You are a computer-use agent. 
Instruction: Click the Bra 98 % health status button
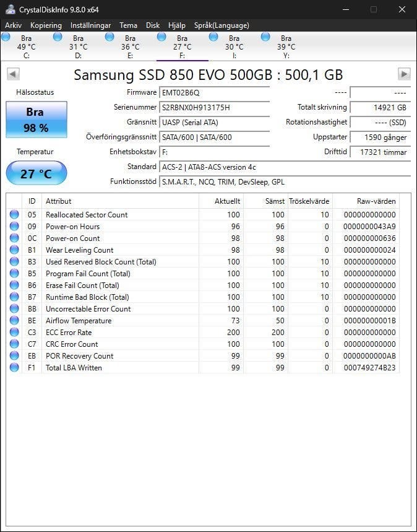[x=37, y=120]
